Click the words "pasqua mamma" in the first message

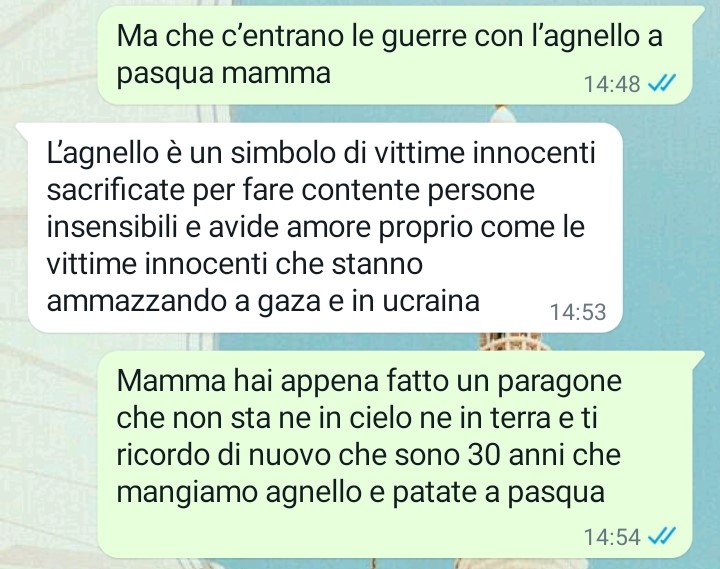click(x=223, y=73)
